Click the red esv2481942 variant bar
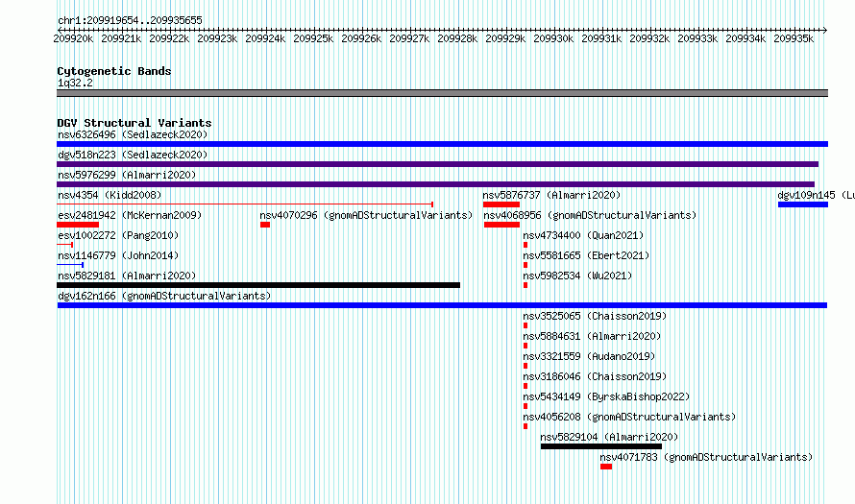Image resolution: width=855 pixels, height=504 pixels. pos(78,225)
